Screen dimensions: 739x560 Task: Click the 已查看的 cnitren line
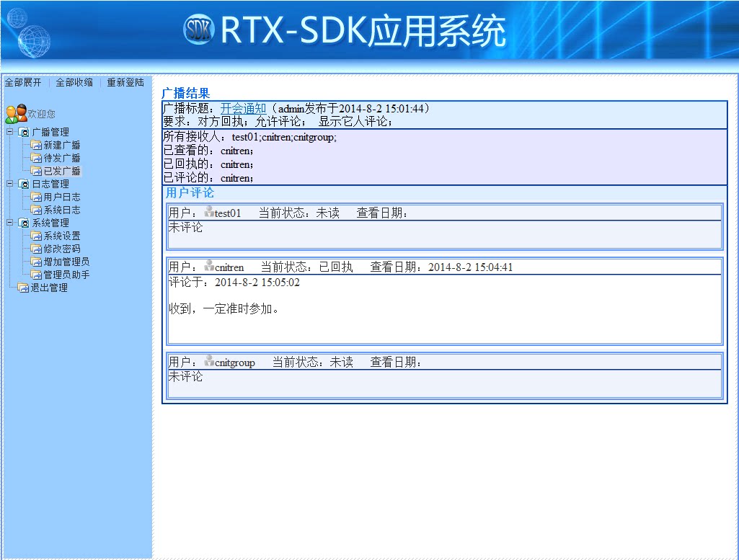pos(208,151)
